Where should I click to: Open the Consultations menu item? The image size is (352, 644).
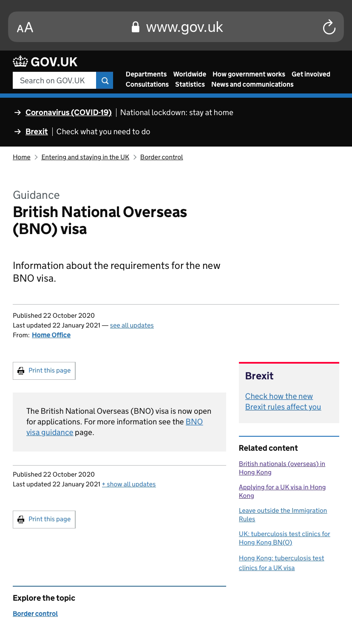click(x=147, y=85)
